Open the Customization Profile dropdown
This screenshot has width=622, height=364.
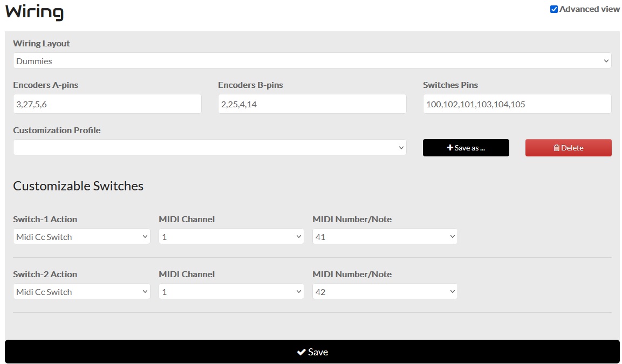(x=209, y=148)
